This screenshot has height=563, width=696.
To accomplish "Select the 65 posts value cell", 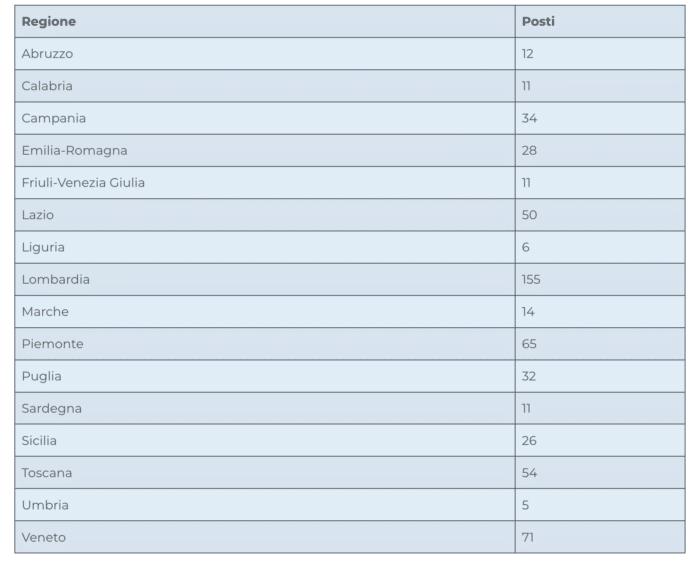I will click(x=529, y=344).
